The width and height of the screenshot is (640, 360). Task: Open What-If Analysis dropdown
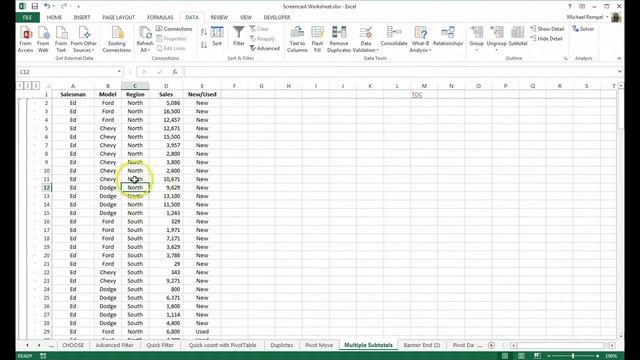tap(420, 47)
